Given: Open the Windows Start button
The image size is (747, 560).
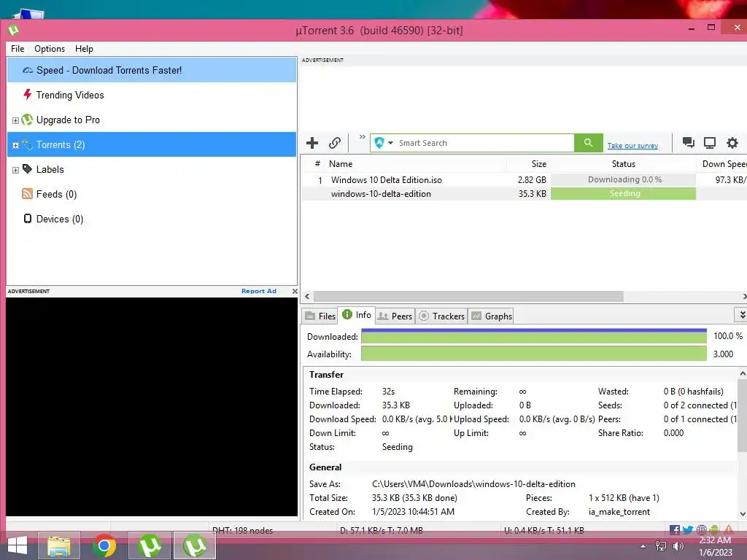Looking at the screenshot, I should pyautogui.click(x=18, y=545).
